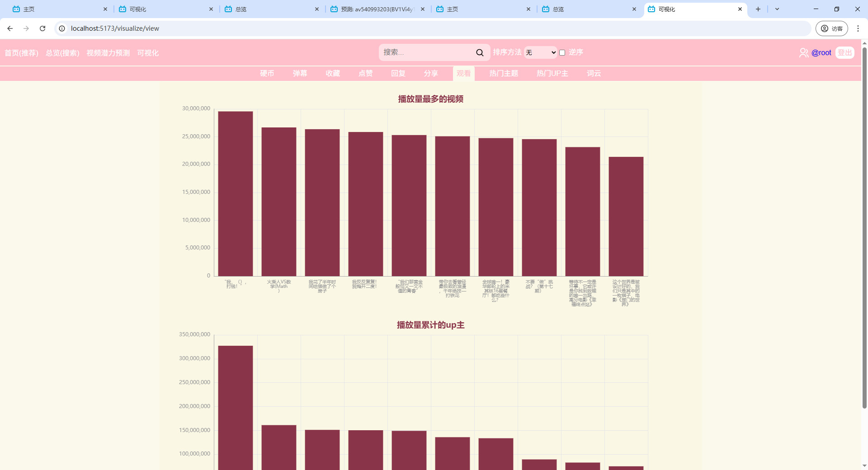Click the scroll-down arrow of page scrollbar
The height and width of the screenshot is (470, 868).
click(x=864, y=465)
